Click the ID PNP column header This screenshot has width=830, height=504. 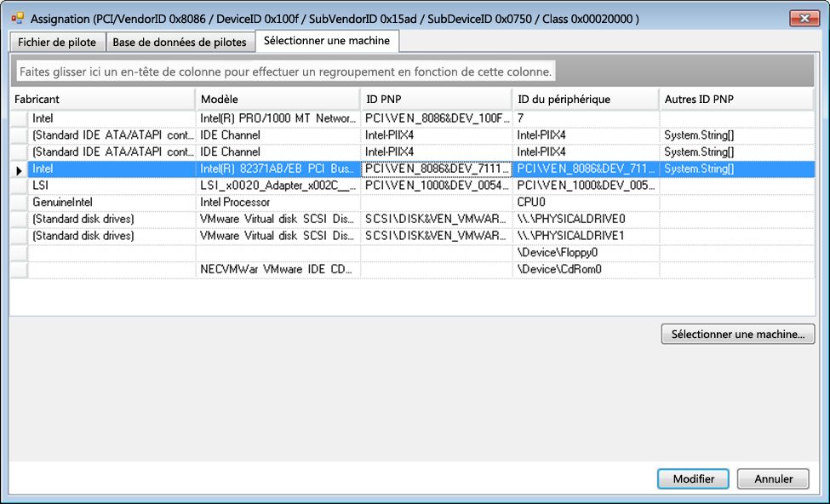[x=436, y=100]
